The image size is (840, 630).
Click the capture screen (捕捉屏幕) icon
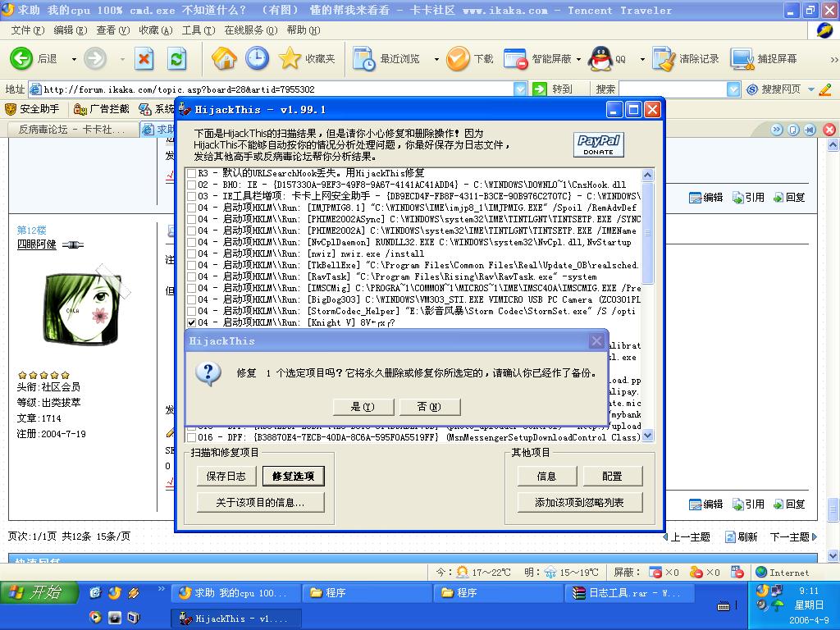(742, 58)
